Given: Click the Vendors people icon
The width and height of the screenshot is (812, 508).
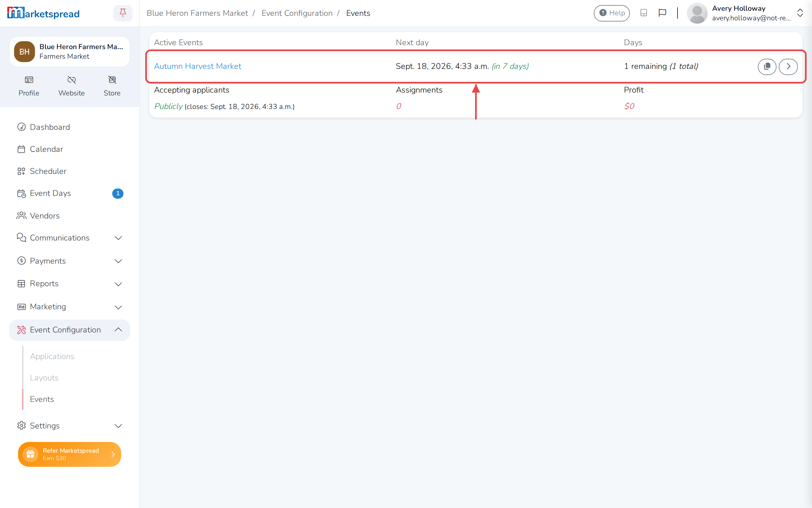Looking at the screenshot, I should pos(21,215).
